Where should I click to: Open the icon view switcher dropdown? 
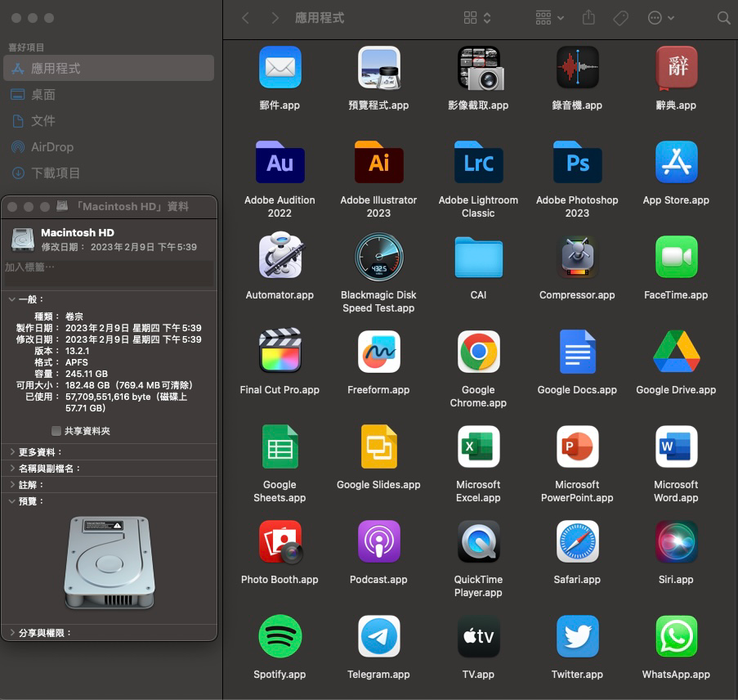pyautogui.click(x=477, y=18)
